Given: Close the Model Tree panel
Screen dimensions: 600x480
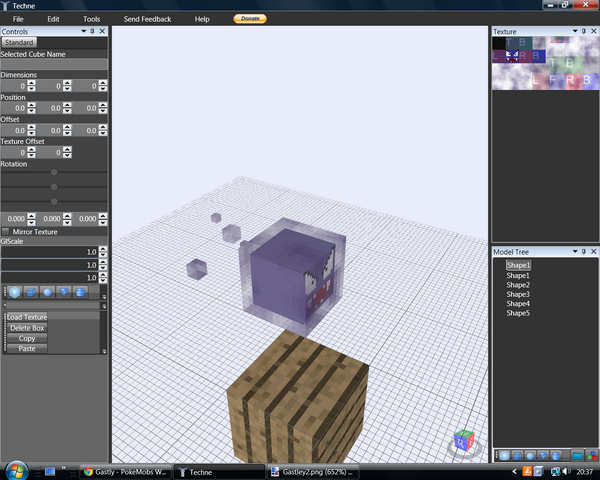Looking at the screenshot, I should 593,252.
